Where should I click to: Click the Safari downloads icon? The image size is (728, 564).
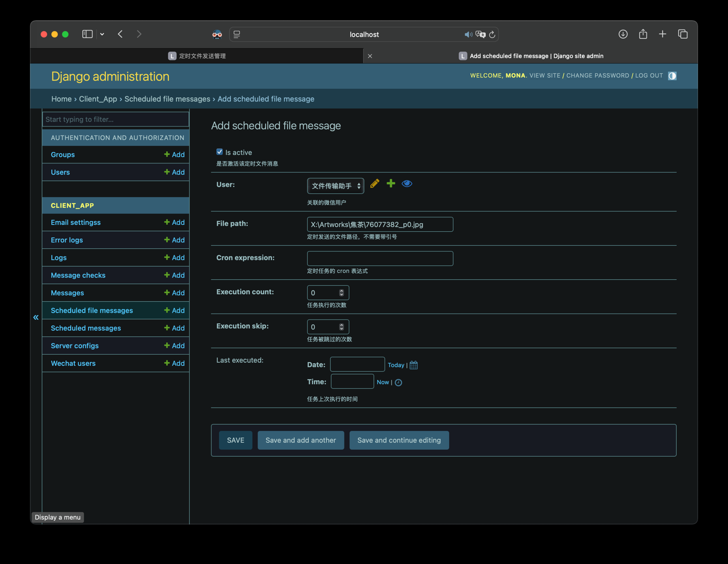tap(623, 34)
